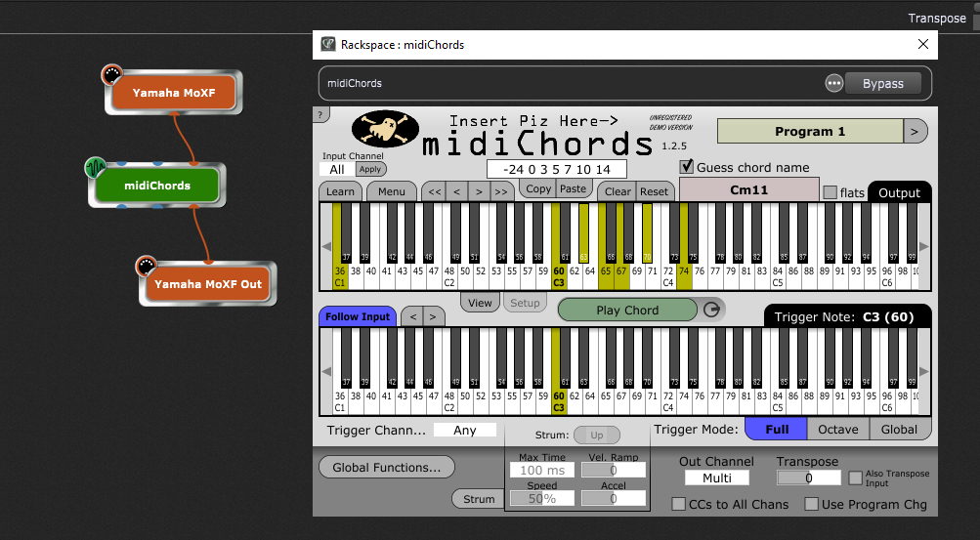Image resolution: width=980 pixels, height=540 pixels.
Task: Shift chord down with < button near Copy
Action: (x=457, y=191)
